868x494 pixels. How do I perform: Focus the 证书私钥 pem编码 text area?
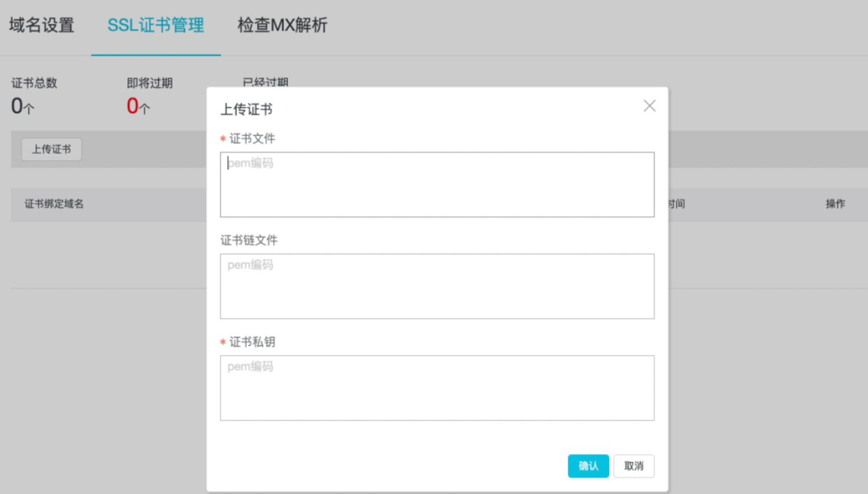click(x=437, y=388)
